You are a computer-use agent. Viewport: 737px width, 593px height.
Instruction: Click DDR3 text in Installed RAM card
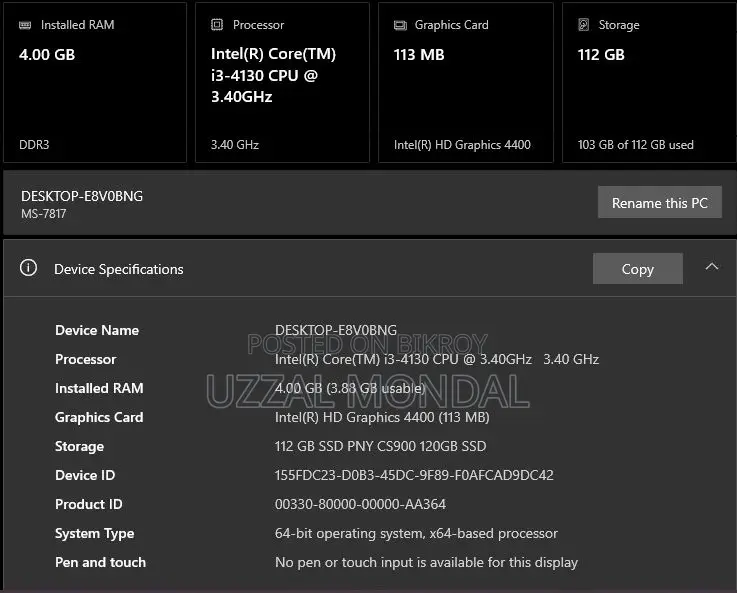[34, 145]
